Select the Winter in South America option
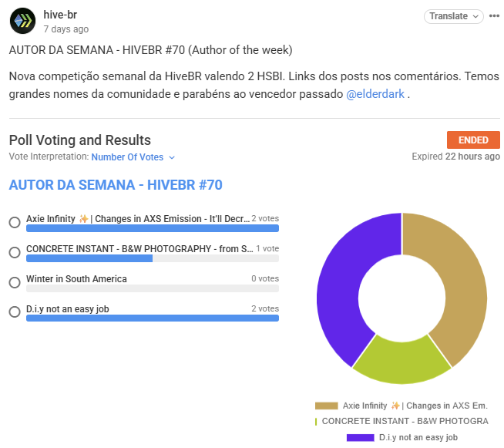Viewport: 504px width, 448px height. click(15, 282)
